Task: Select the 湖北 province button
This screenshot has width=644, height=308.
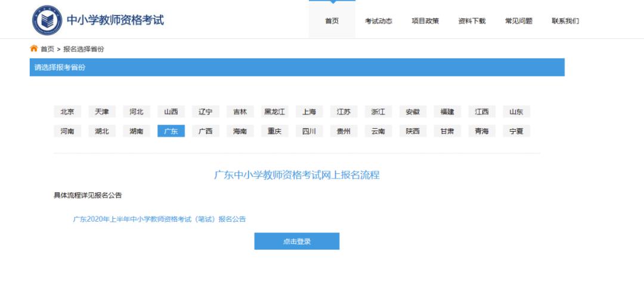Action: [x=102, y=131]
